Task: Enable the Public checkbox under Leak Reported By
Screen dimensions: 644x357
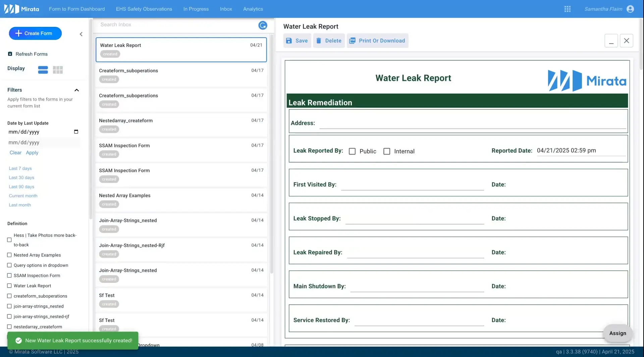Action: pos(352,151)
